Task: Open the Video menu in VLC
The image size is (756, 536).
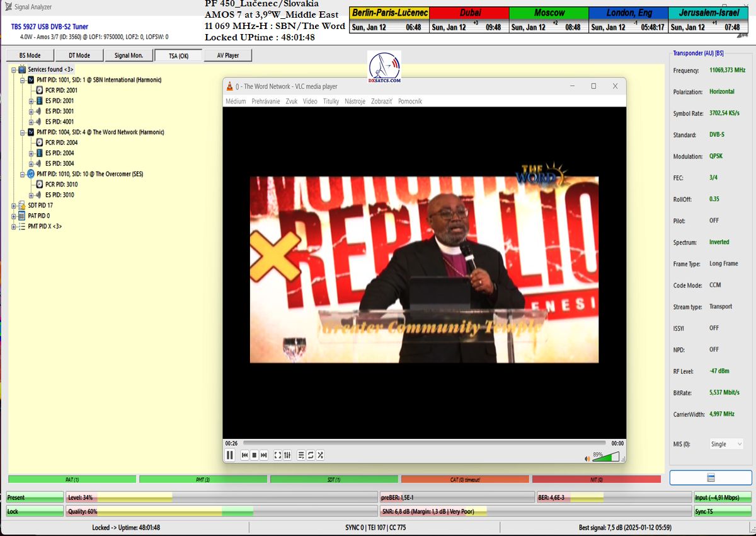Action: (x=309, y=101)
